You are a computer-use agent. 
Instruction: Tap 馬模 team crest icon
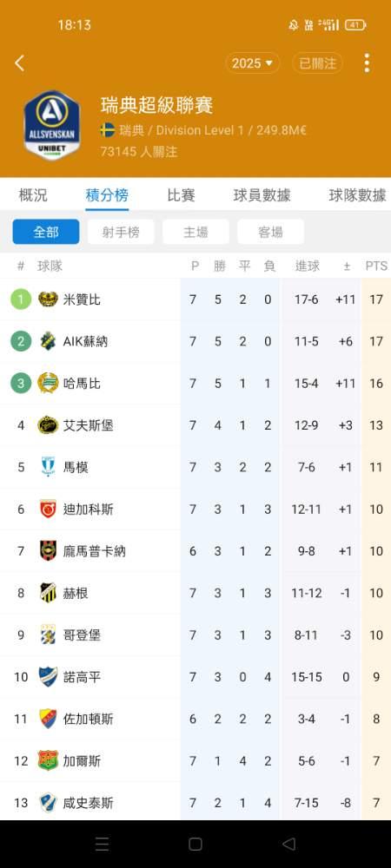point(48,467)
